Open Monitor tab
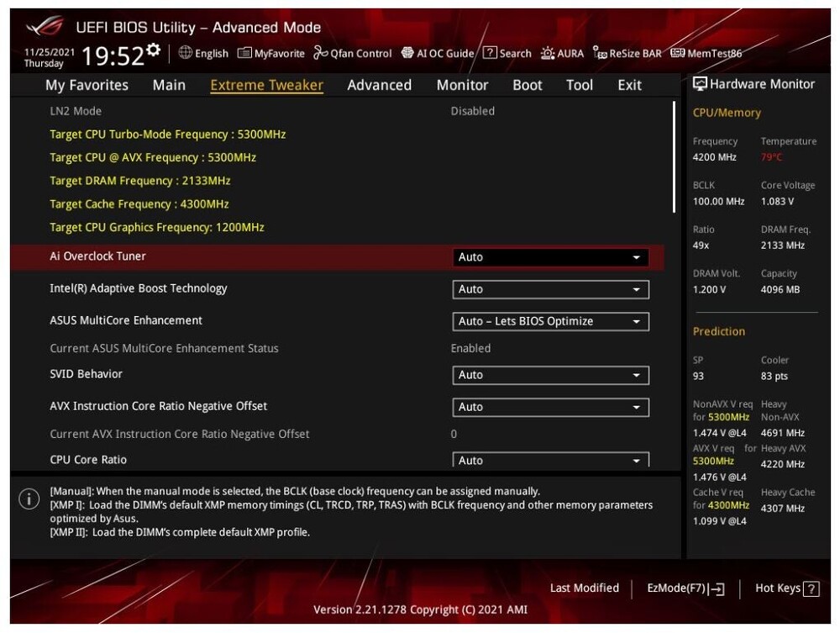Screen dimensions: 840x633 point(462,85)
